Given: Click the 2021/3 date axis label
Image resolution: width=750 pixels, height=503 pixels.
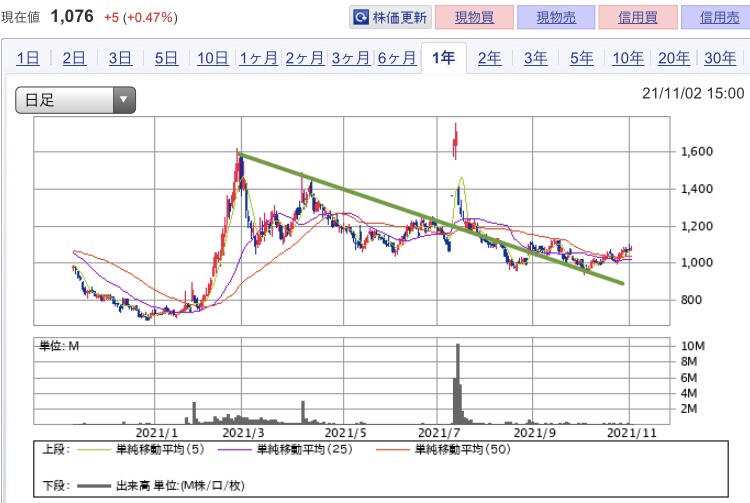Looking at the screenshot, I should click(x=243, y=433).
